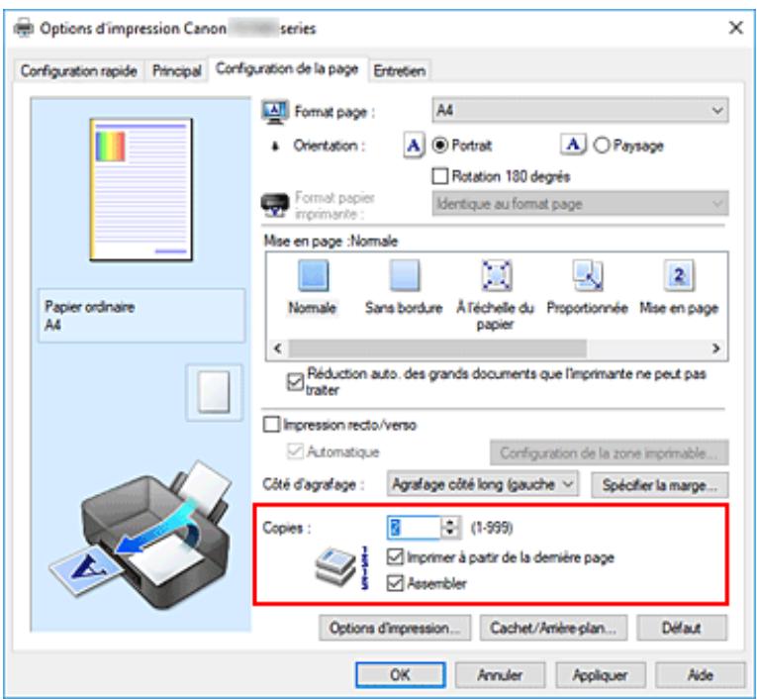The height and width of the screenshot is (700, 757).
Task: Click the (1-999) copies range text
Action: click(492, 528)
